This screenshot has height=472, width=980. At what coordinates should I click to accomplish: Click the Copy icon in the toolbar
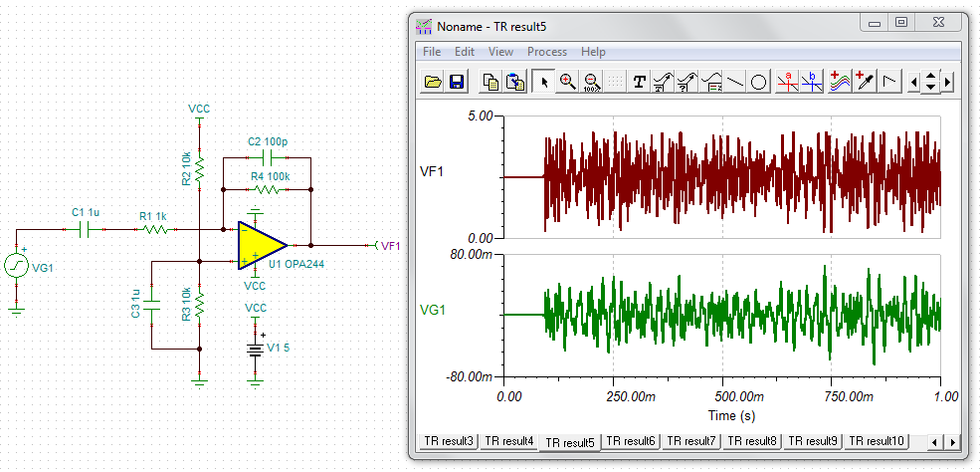pyautogui.click(x=491, y=82)
